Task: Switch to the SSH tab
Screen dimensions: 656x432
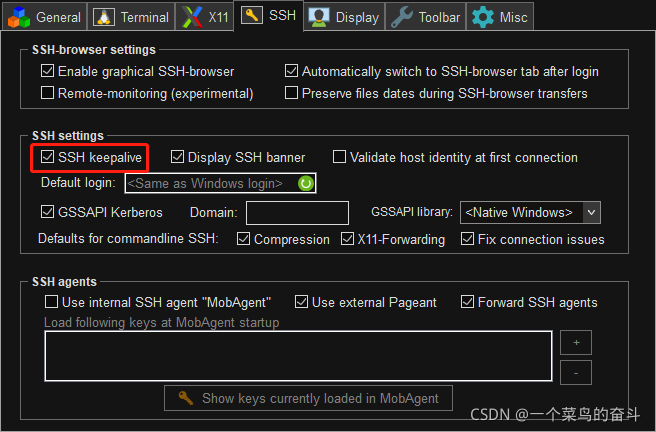Action: click(x=269, y=16)
